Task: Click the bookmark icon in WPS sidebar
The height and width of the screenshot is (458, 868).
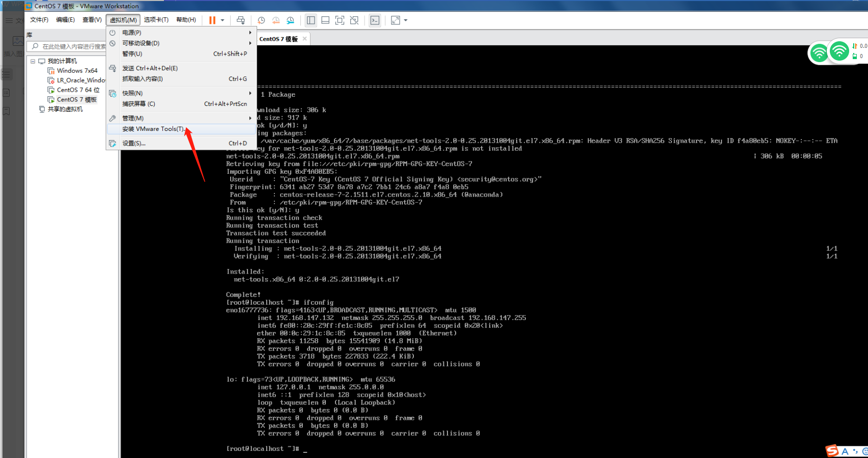Action: coord(6,111)
